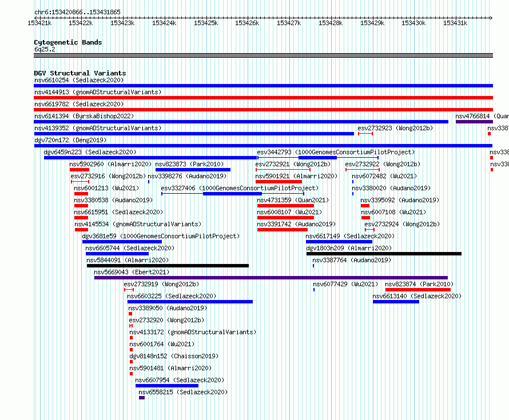
Task: Click the nsv823874 red variant bar
Action: pyautogui.click(x=418, y=290)
